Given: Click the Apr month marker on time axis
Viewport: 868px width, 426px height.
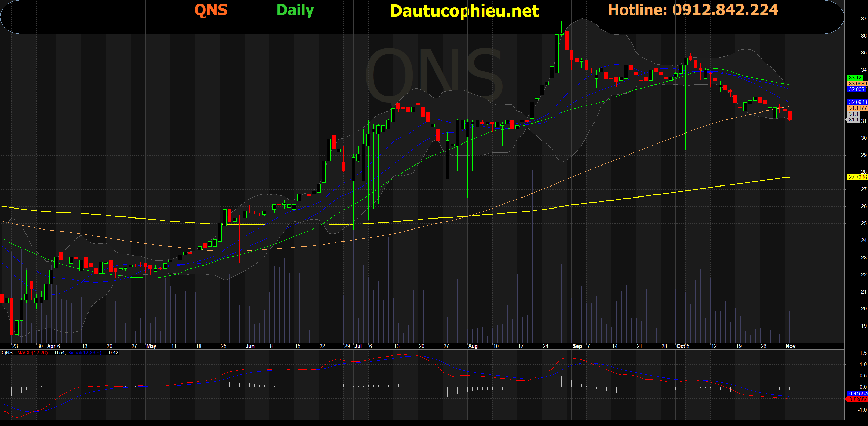Looking at the screenshot, I should [x=51, y=346].
